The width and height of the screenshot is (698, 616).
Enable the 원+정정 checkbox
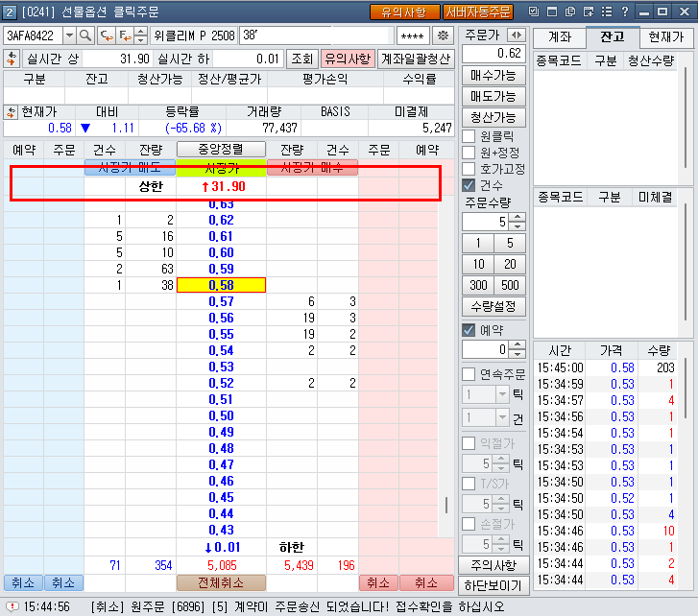(469, 153)
